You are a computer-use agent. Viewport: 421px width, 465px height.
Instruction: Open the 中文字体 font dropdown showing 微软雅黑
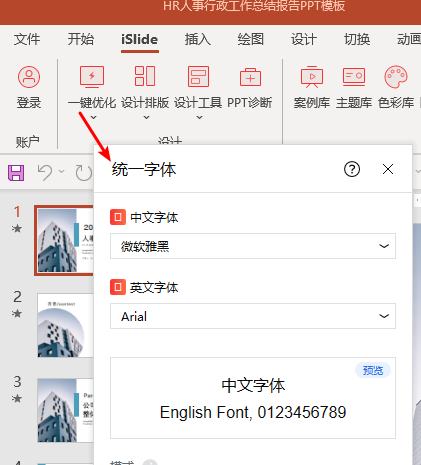pos(253,246)
